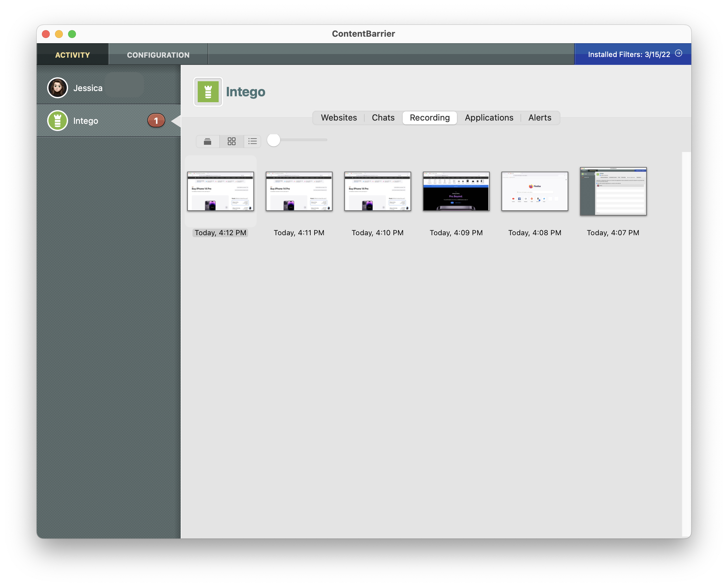Click Jessica's avatar in sidebar
The width and height of the screenshot is (728, 587).
[57, 88]
